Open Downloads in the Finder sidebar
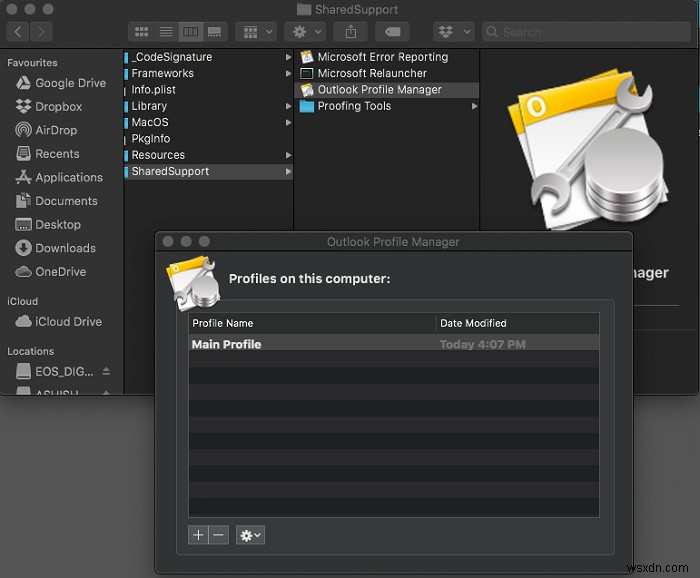Image resolution: width=700 pixels, height=578 pixels. (x=65, y=248)
